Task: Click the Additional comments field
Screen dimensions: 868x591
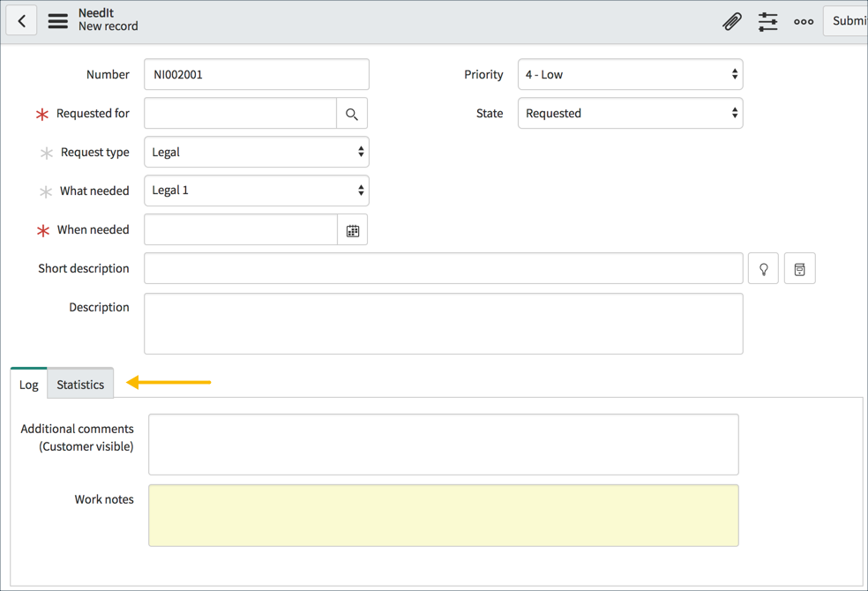Action: click(x=444, y=444)
